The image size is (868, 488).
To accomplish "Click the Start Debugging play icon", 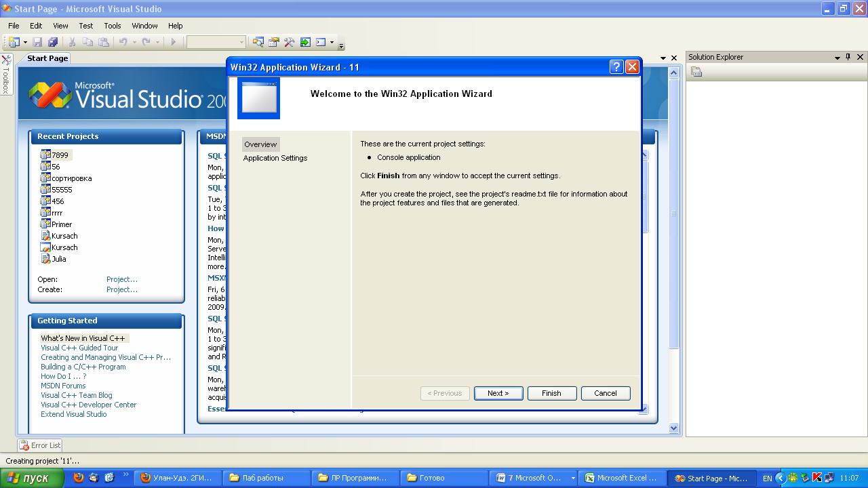I will pos(174,42).
